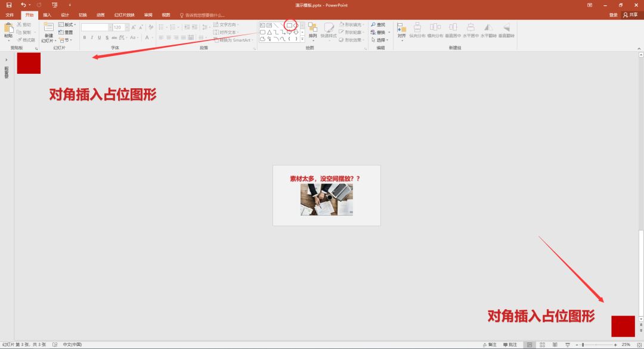Toggle Italic formatting

coord(92,38)
